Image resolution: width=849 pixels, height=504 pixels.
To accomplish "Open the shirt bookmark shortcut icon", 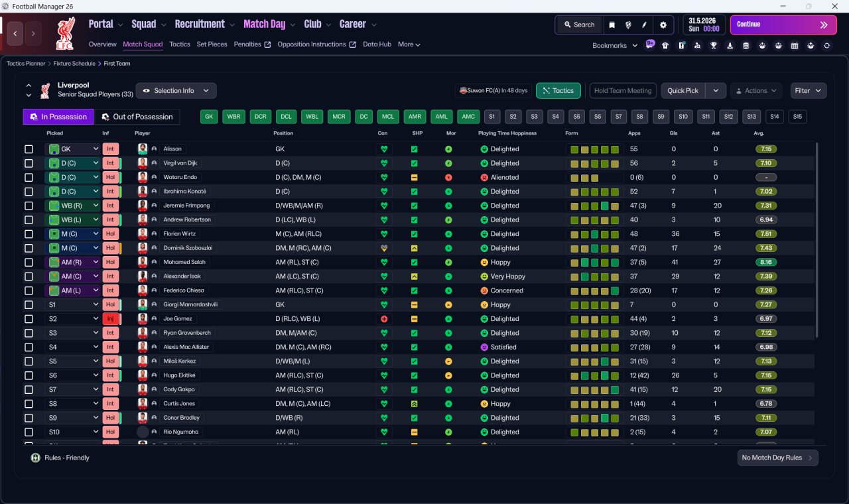I will click(665, 46).
